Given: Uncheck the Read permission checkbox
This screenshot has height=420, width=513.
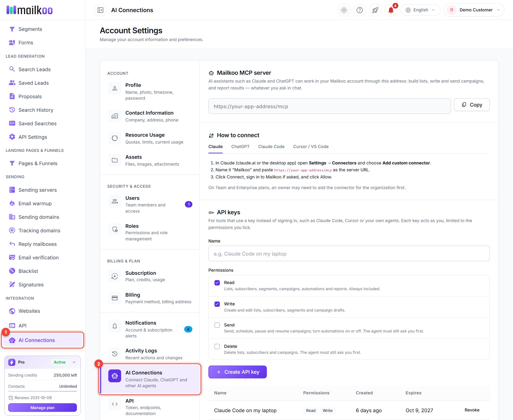Looking at the screenshot, I should [217, 283].
